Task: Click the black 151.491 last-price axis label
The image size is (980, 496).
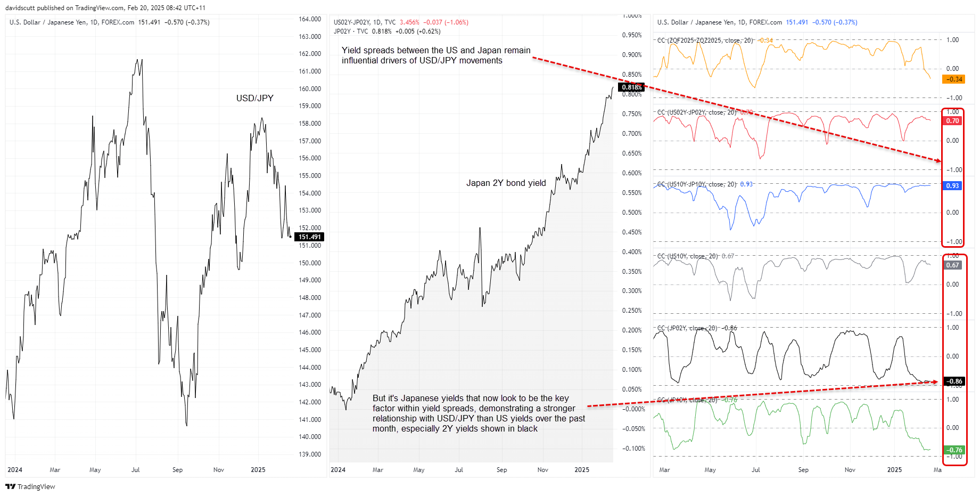Action: coord(309,237)
